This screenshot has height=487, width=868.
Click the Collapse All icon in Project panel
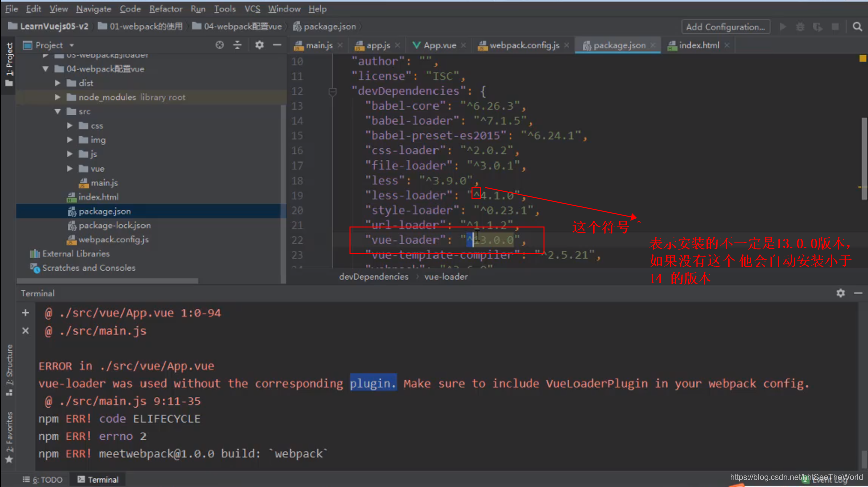(237, 45)
